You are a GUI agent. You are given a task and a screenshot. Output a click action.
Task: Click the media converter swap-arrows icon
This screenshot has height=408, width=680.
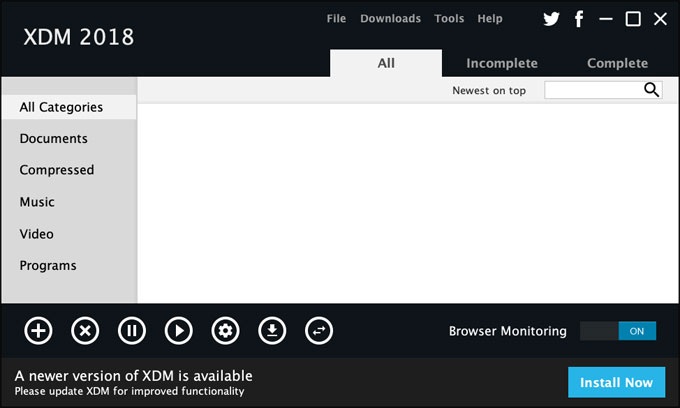click(319, 331)
